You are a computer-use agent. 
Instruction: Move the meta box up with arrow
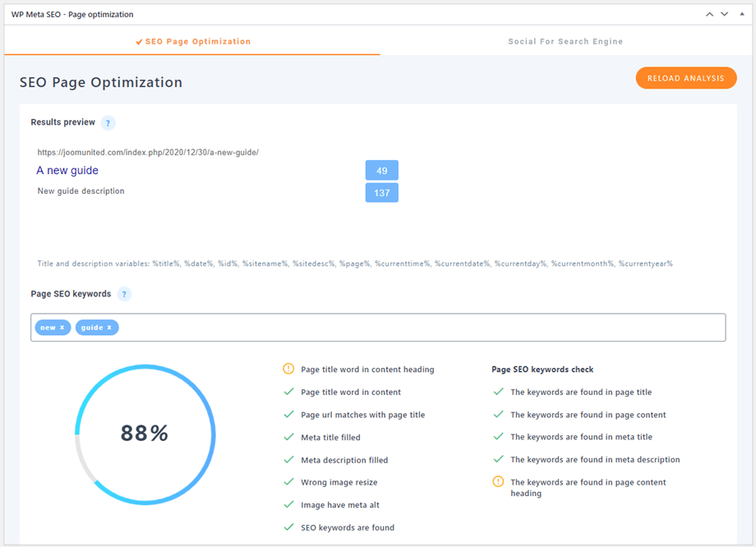click(709, 14)
